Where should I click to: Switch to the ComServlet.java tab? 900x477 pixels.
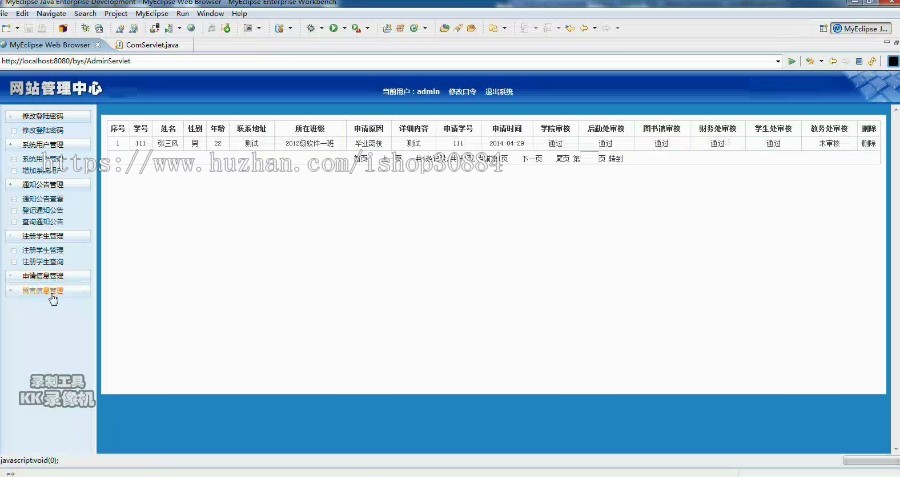(152, 45)
